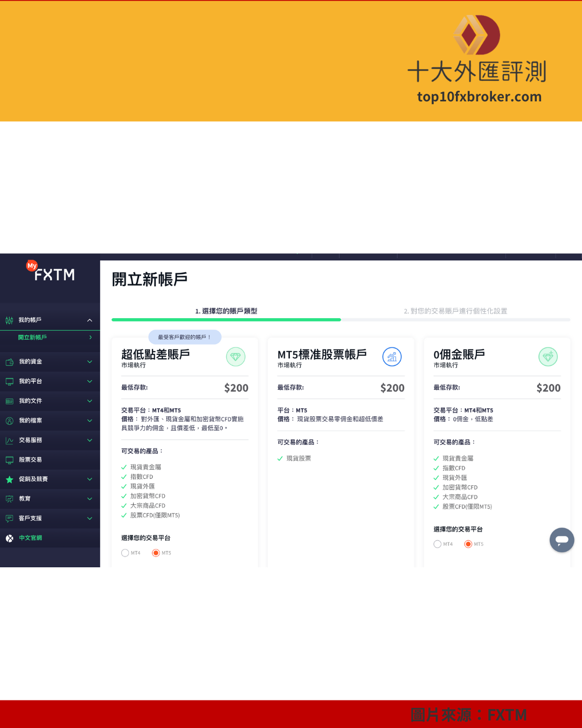The height and width of the screenshot is (728, 582).
Task: Expand the 我的檔案 chevron
Action: [x=89, y=421]
